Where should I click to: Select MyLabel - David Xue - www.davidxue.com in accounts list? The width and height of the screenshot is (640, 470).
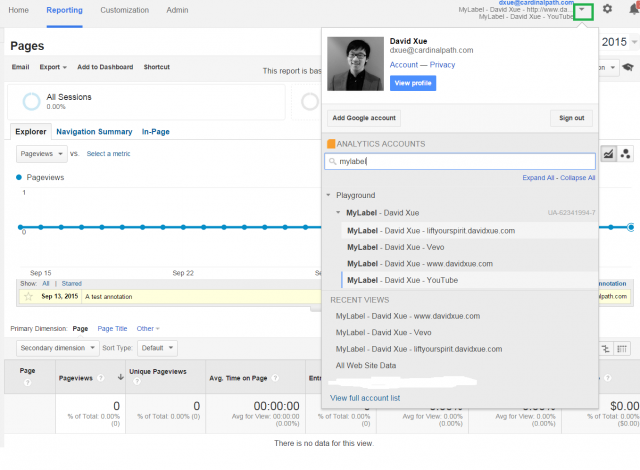coord(469,264)
